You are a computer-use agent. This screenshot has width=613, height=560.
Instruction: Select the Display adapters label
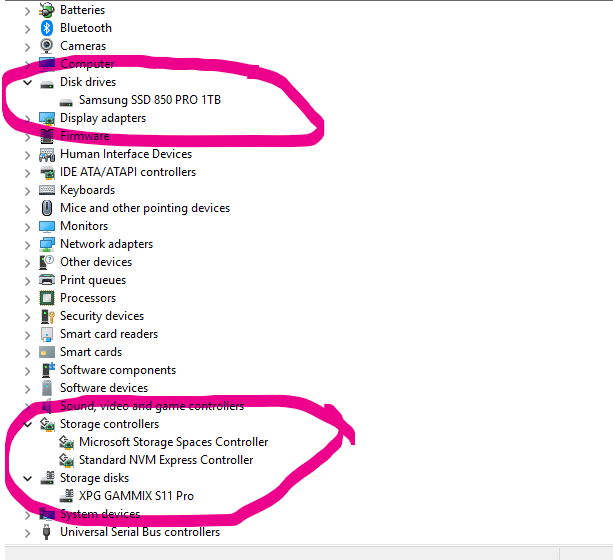(x=103, y=118)
